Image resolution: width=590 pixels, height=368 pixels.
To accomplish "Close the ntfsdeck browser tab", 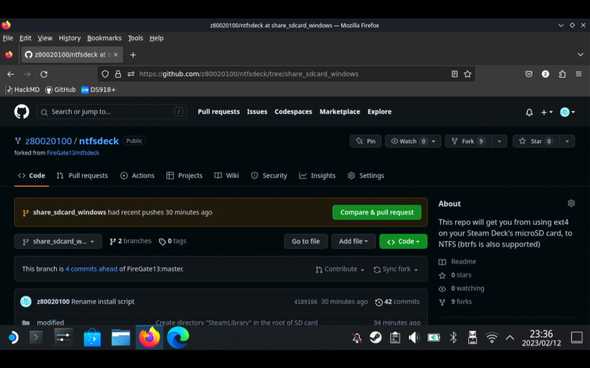I will (x=116, y=55).
